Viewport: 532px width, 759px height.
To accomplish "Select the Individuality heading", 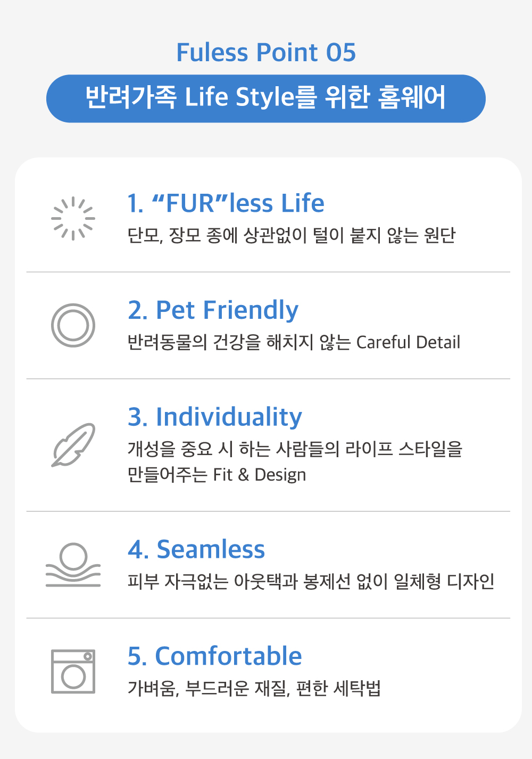I will point(215,417).
